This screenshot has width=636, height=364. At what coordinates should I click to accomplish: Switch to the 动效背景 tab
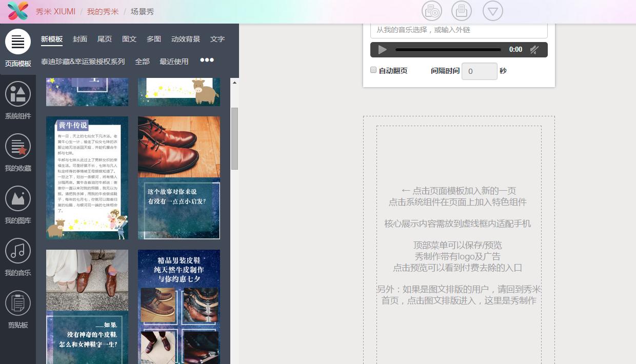[x=185, y=39]
